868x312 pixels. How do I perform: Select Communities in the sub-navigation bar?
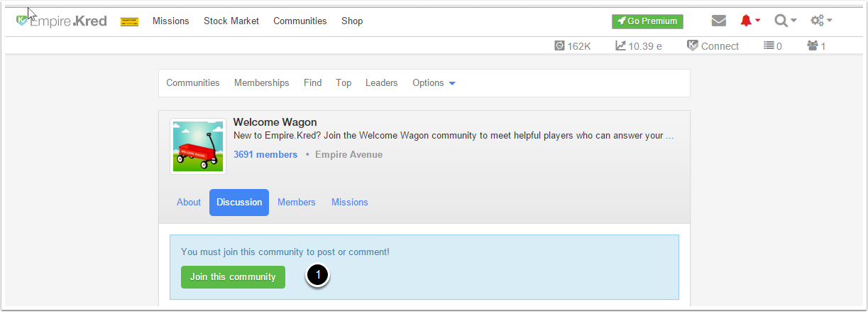(x=193, y=83)
